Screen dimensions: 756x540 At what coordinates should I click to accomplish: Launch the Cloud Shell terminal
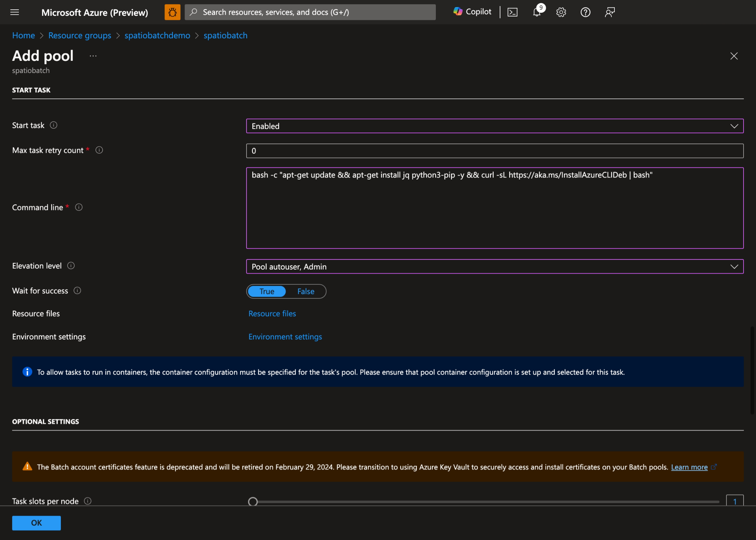coord(513,12)
